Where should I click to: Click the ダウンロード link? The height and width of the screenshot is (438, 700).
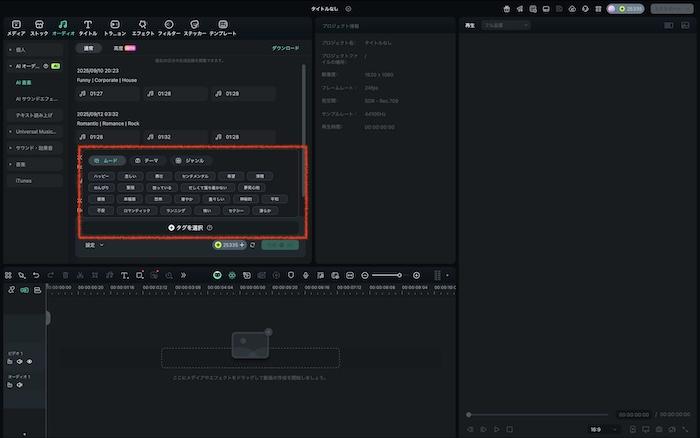click(285, 48)
